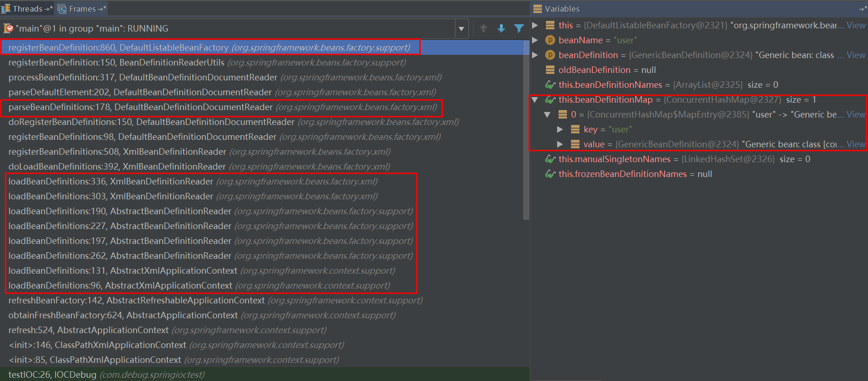Click the beanDefinition parameter icon
The image size is (868, 381).
tap(550, 55)
